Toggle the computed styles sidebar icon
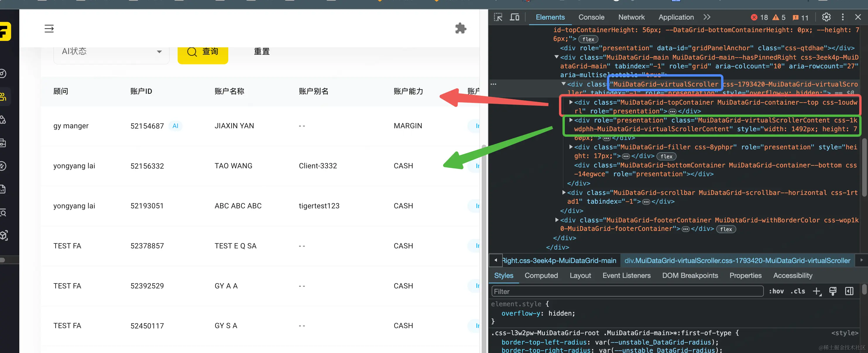This screenshot has width=868, height=353. [849, 291]
